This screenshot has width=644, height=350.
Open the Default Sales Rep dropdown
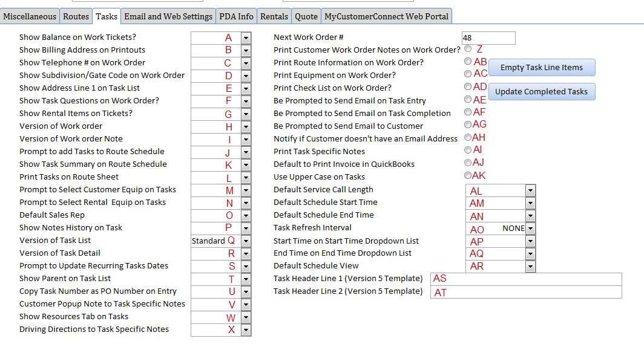tap(246, 216)
